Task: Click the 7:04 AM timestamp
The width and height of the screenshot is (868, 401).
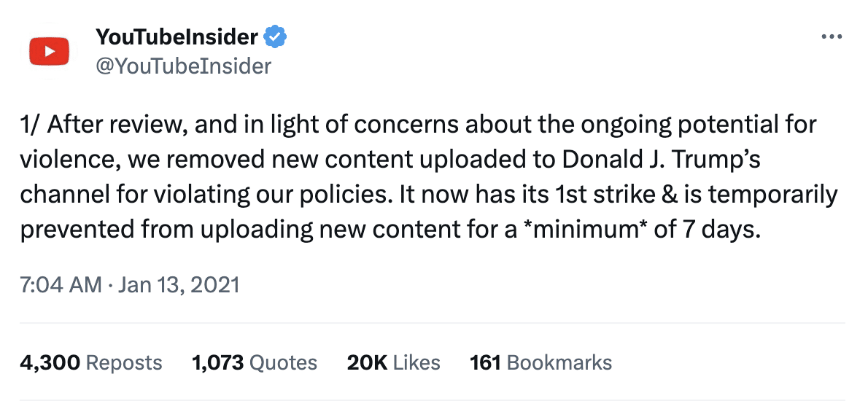Action: point(61,284)
